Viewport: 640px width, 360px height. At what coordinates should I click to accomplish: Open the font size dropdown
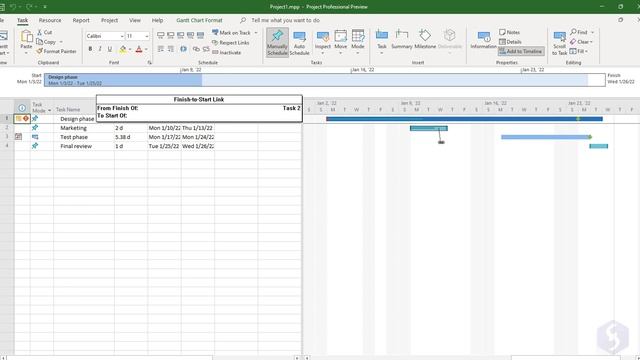click(x=147, y=36)
